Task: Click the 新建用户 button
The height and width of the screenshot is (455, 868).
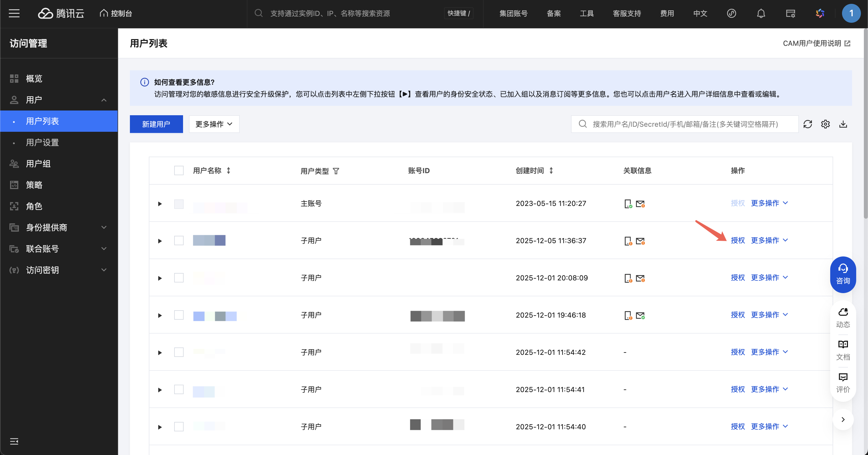Action: [156, 124]
